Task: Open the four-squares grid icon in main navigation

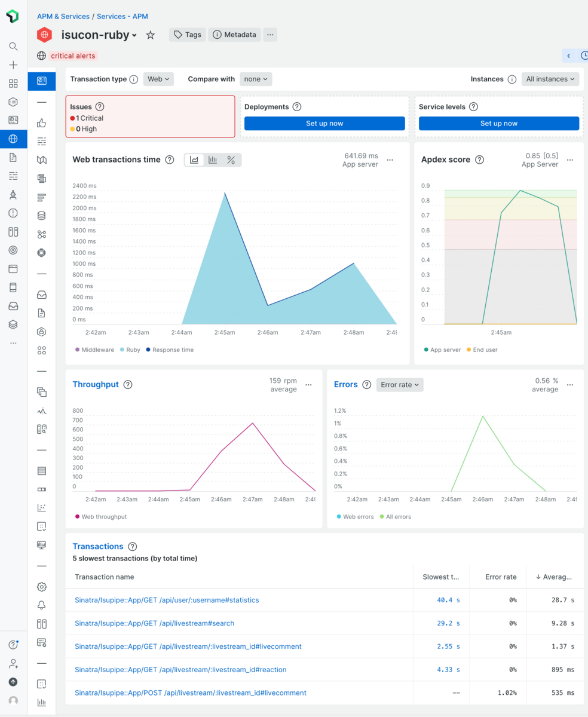Action: point(13,84)
